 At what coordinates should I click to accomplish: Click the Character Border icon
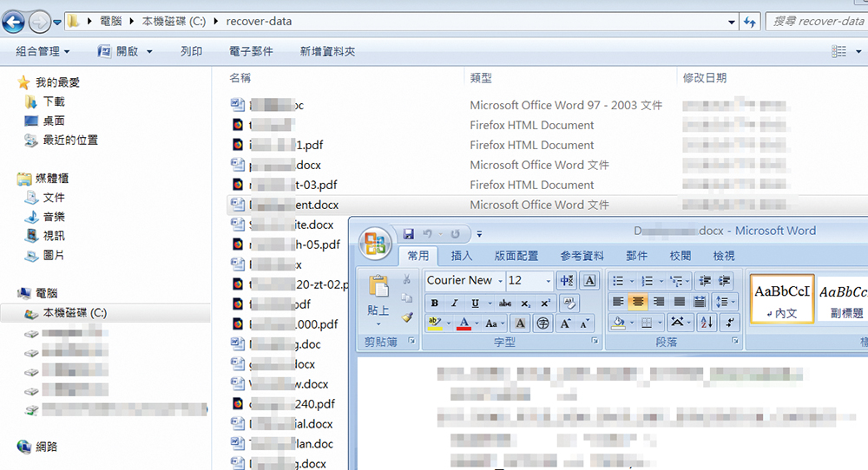tap(589, 281)
